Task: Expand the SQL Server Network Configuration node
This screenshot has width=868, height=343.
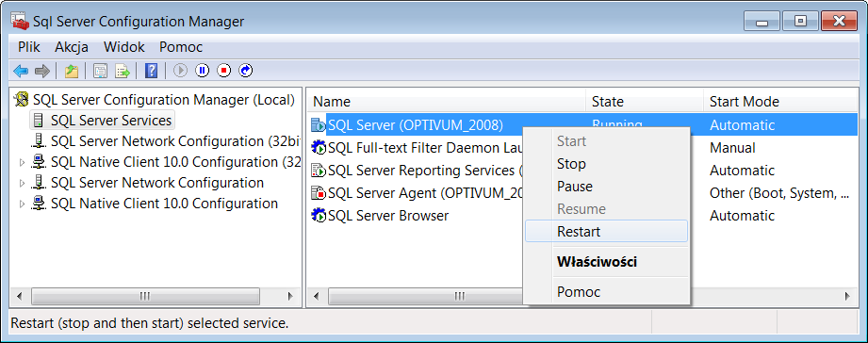Action: coord(22,183)
